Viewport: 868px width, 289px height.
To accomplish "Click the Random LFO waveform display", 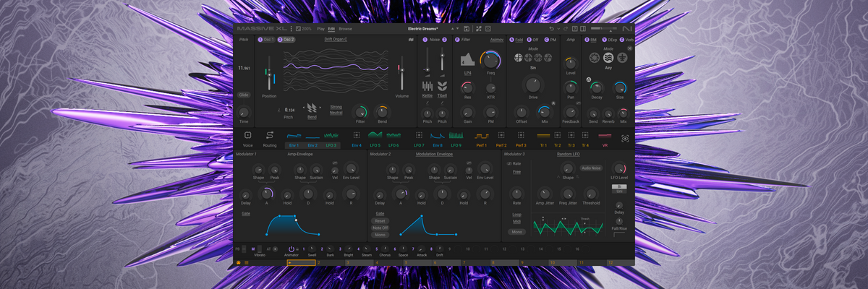I will (x=569, y=227).
